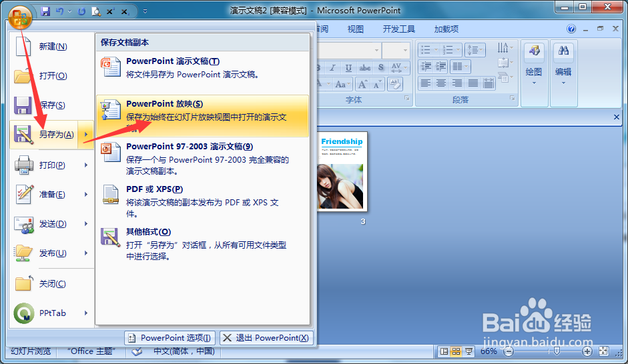Click the 退出 PowerPoint(X) button

[x=266, y=338]
